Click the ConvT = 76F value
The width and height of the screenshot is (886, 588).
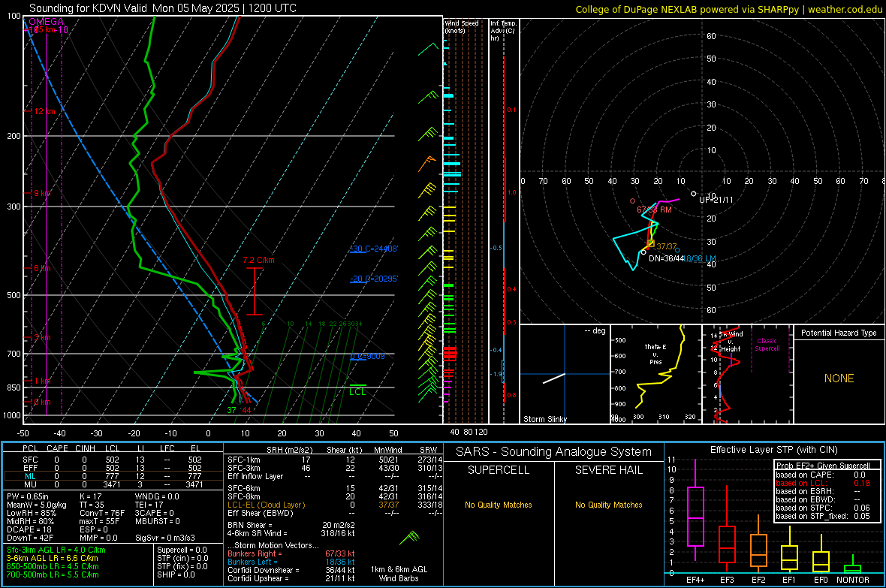101,513
